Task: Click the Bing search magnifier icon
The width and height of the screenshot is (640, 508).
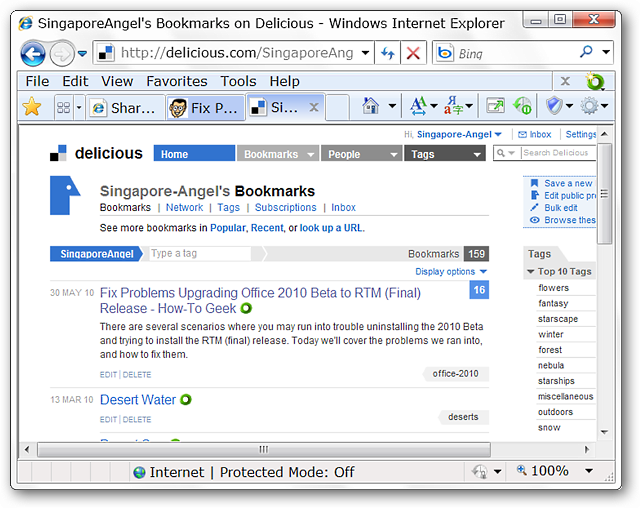Action: pyautogui.click(x=586, y=52)
